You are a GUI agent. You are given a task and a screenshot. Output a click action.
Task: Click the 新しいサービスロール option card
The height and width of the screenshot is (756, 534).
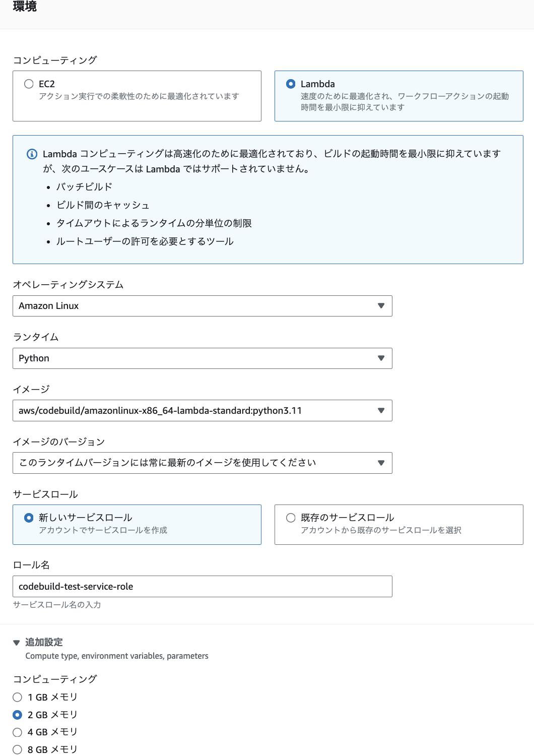point(137,524)
